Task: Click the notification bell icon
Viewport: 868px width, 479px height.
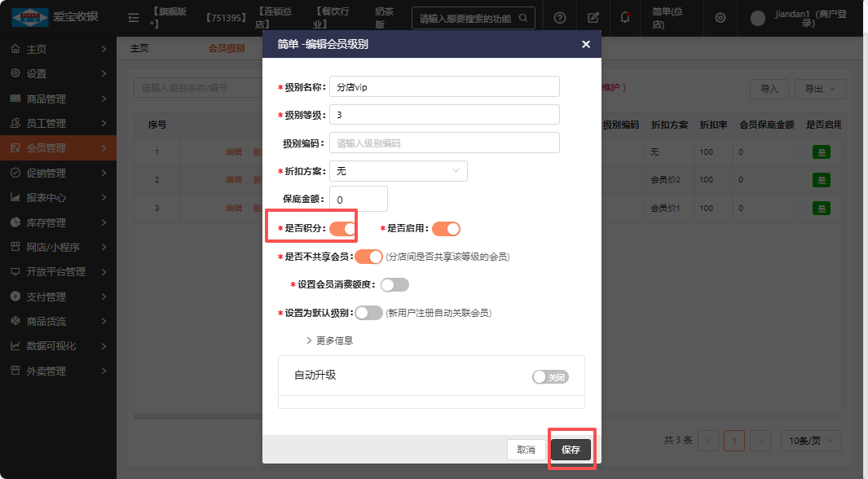Action: (x=625, y=17)
